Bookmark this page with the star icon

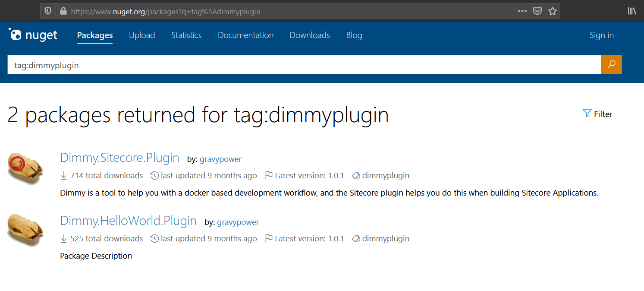(x=553, y=11)
